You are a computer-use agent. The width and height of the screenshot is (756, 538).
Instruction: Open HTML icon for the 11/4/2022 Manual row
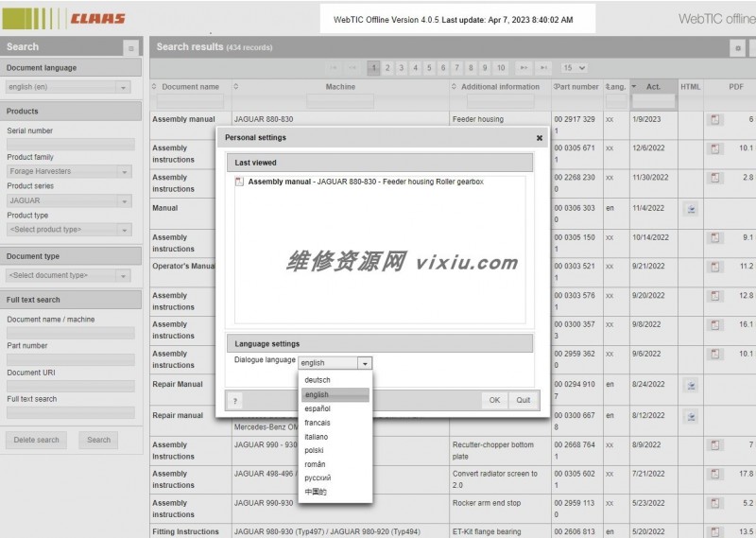691,208
